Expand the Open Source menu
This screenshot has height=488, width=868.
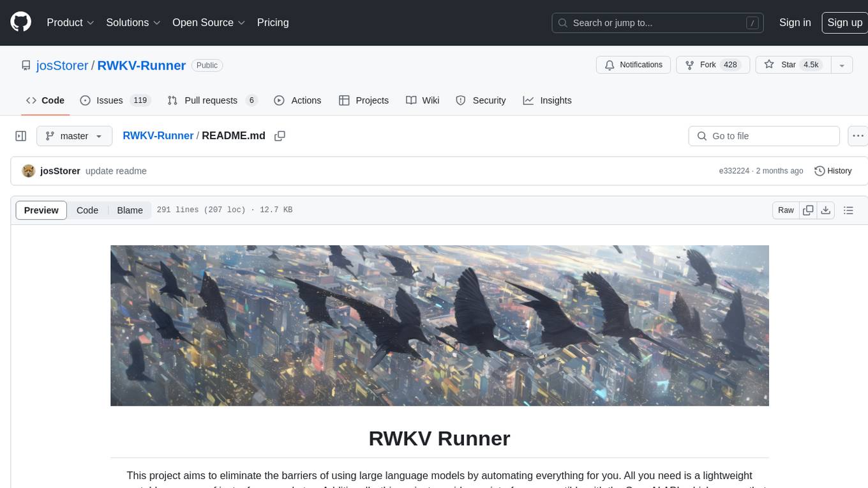tap(209, 22)
